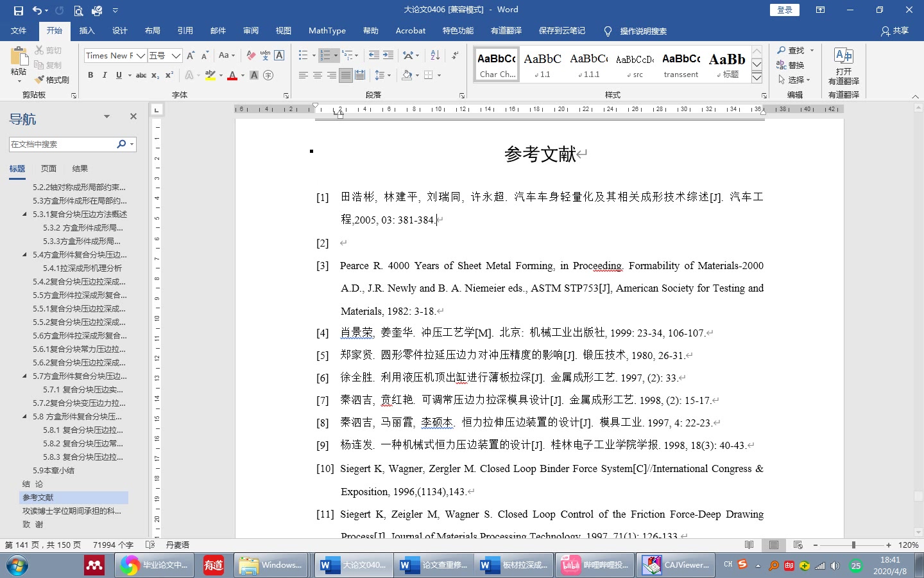Click the 替换 (Replace) button
Image resolution: width=924 pixels, height=578 pixels.
(791, 65)
